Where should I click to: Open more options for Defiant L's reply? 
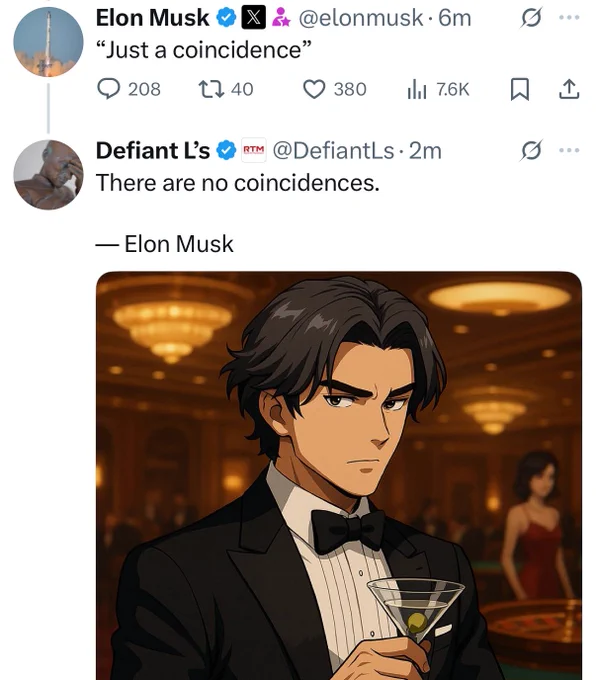click(x=569, y=150)
